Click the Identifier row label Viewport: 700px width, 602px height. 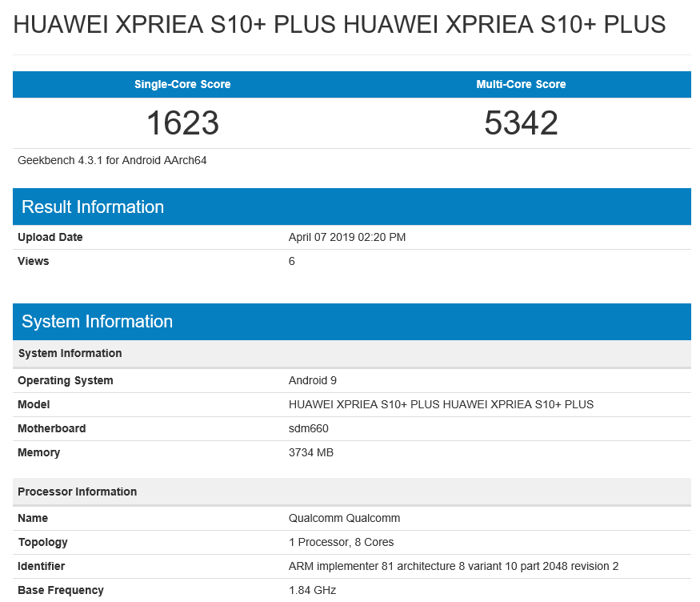(x=41, y=566)
